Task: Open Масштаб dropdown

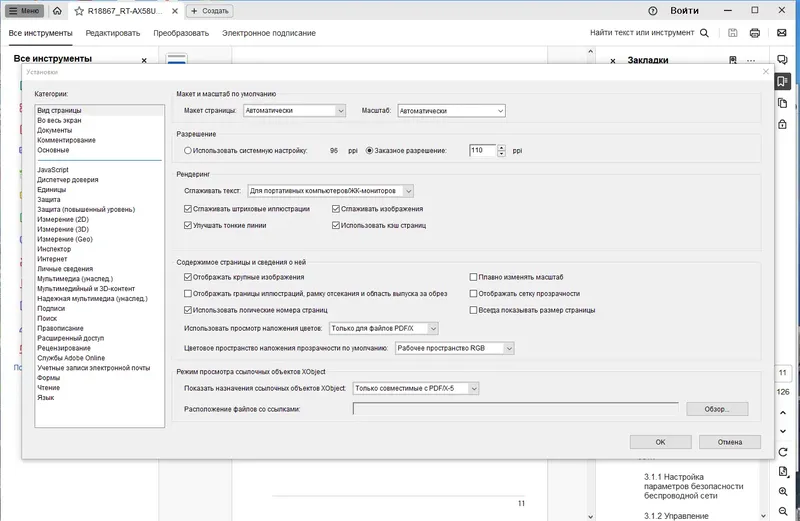Action: click(x=452, y=111)
